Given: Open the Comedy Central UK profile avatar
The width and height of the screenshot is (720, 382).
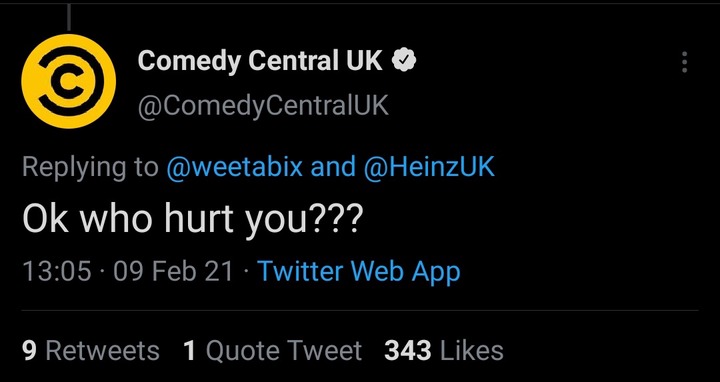Looking at the screenshot, I should coord(68,81).
